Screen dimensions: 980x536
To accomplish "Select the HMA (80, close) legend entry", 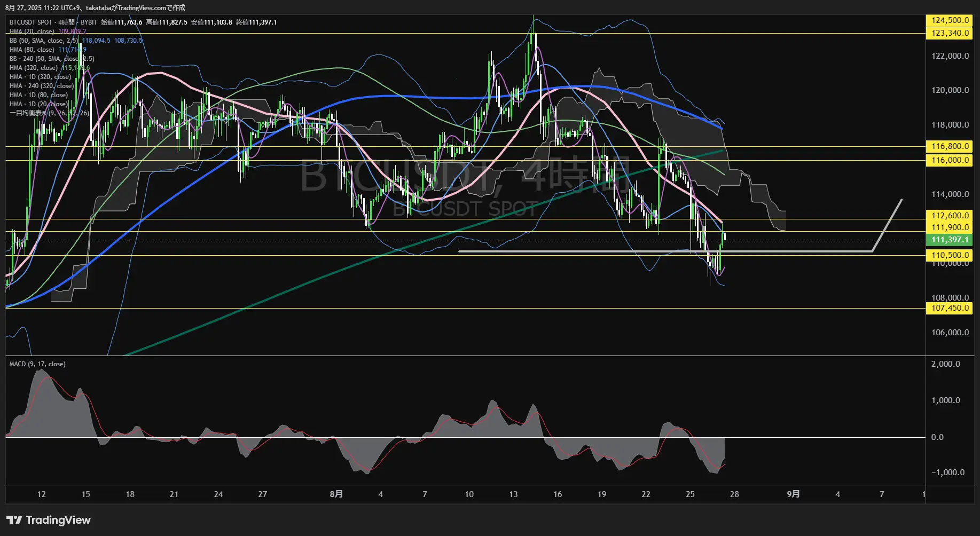I will click(32, 50).
